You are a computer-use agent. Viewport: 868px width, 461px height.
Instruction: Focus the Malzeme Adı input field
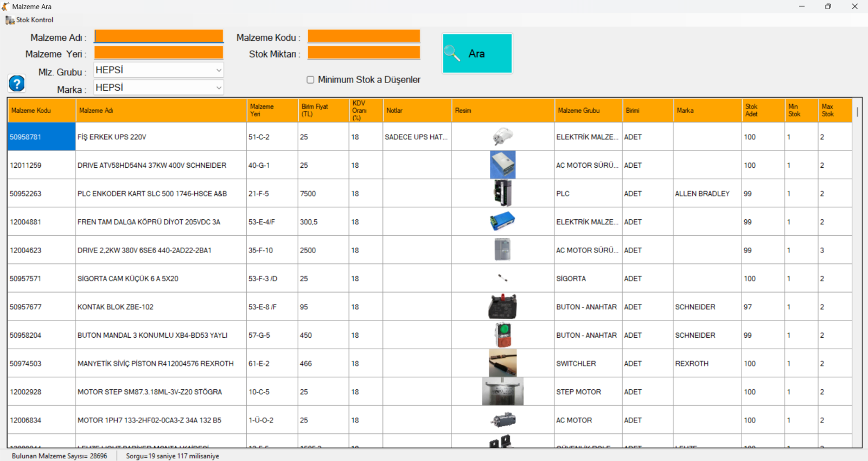[158, 36]
